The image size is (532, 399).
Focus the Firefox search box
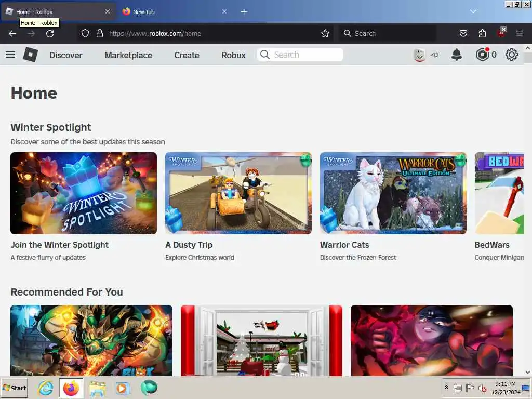(x=387, y=33)
